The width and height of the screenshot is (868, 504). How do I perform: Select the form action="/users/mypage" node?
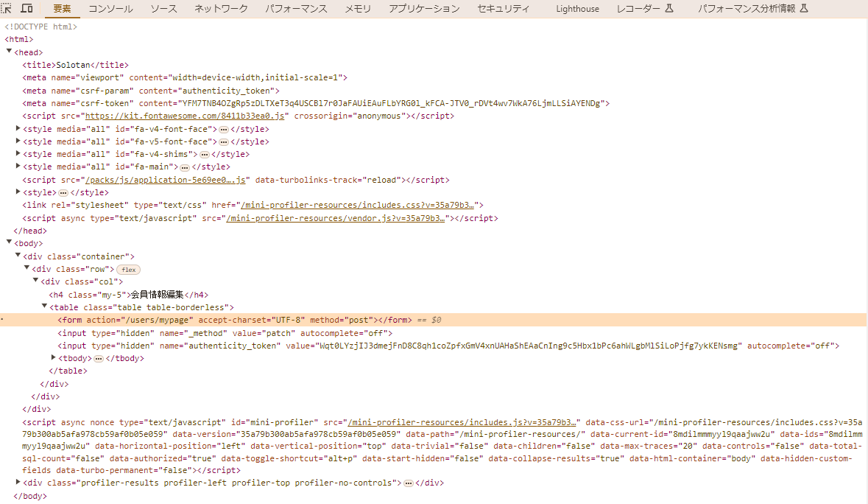(235, 320)
